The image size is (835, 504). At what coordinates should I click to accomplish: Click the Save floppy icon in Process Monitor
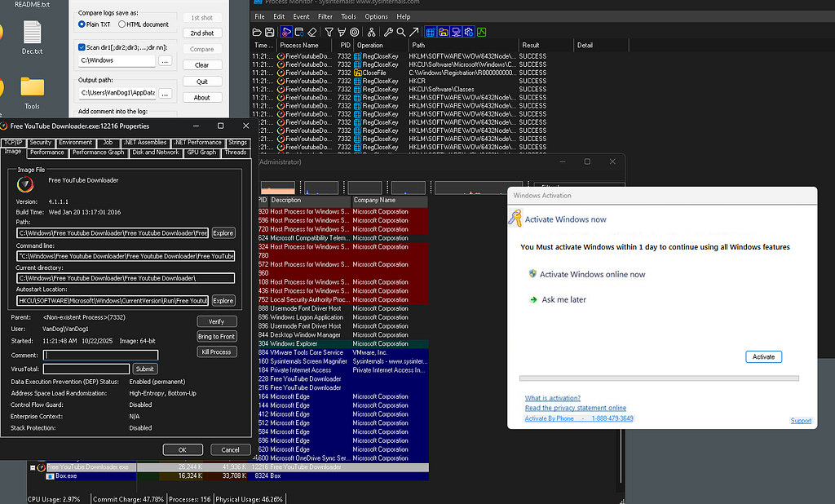[x=269, y=32]
